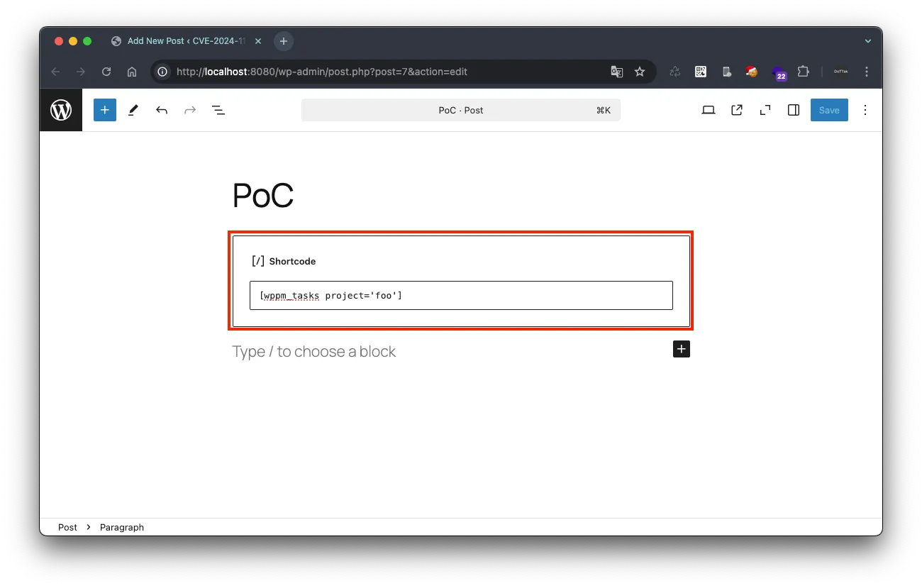Open the editor Options three-dot menu
Viewport: 922px width, 588px height.
point(865,110)
